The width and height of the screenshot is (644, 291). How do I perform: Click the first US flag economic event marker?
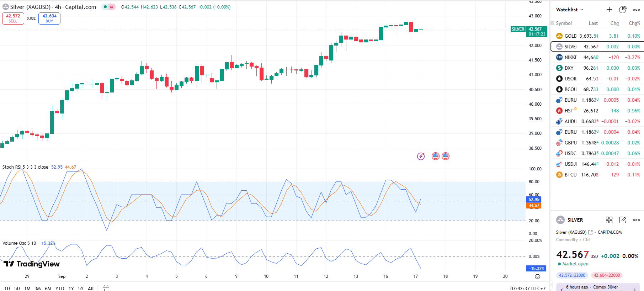pyautogui.click(x=435, y=156)
